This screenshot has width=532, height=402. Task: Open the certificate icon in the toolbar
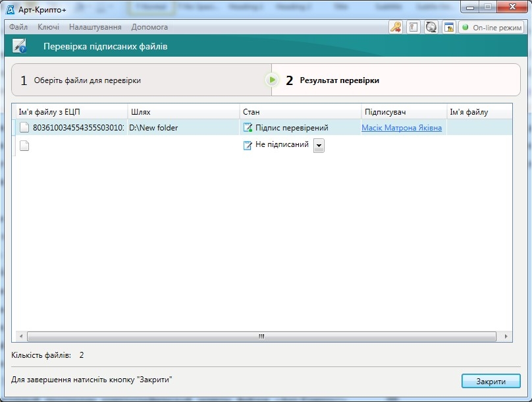[x=413, y=27]
